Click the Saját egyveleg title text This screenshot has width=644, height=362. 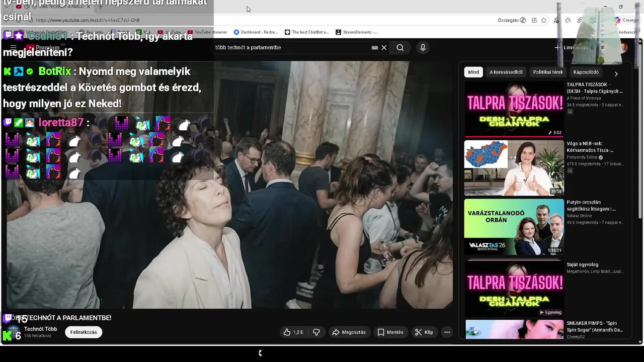(x=582, y=264)
